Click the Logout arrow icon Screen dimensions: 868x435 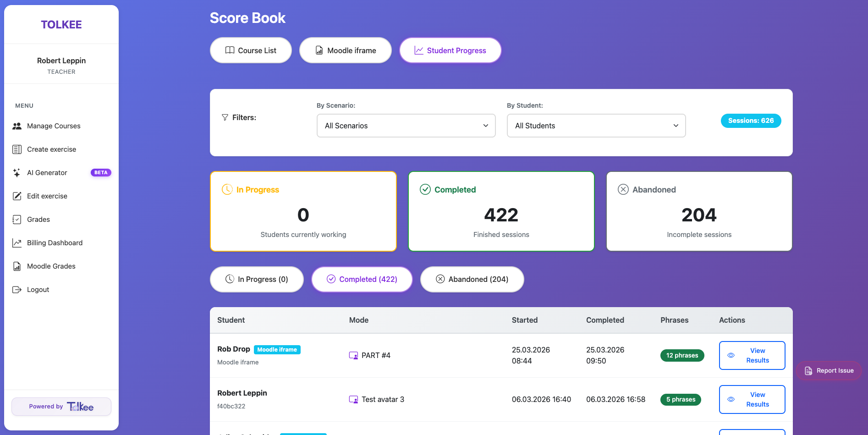click(17, 290)
